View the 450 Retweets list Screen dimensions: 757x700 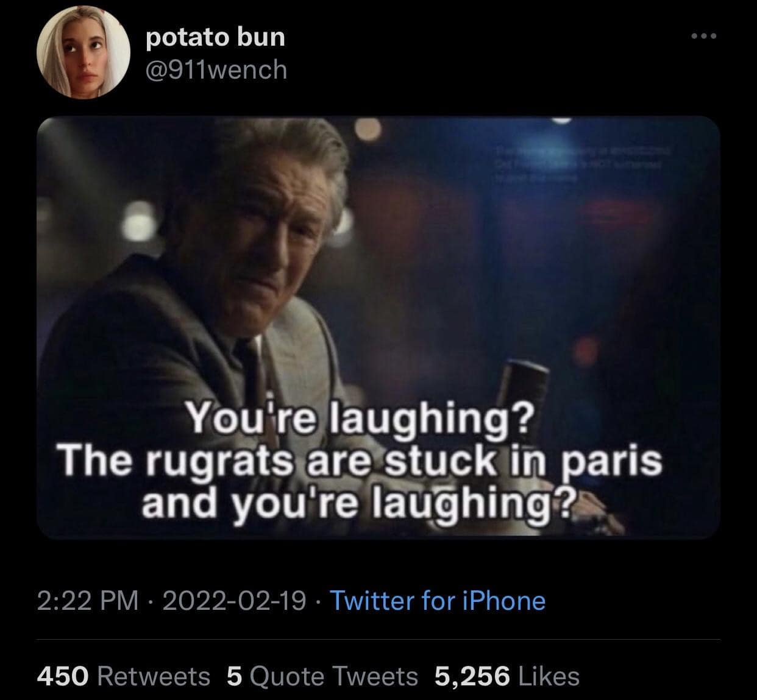[124, 676]
